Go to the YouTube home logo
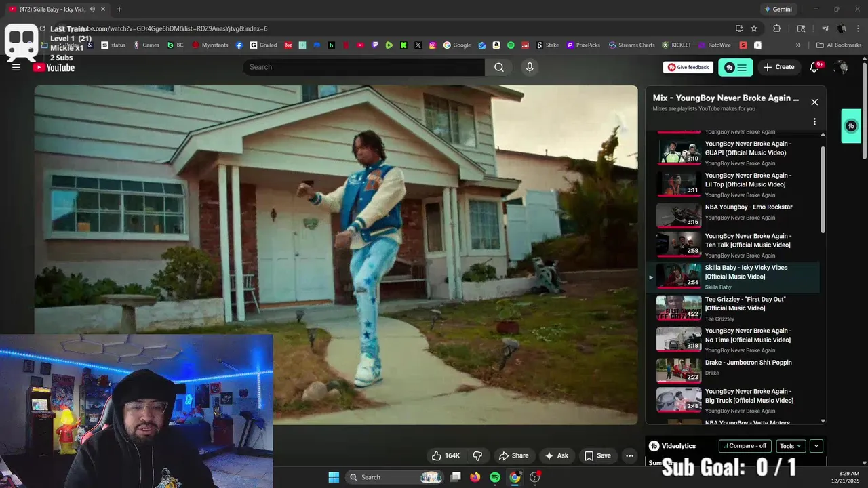The image size is (868, 488). [x=54, y=67]
